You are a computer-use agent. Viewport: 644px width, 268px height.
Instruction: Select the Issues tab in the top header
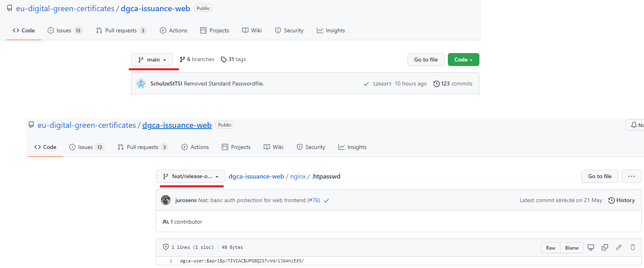65,30
